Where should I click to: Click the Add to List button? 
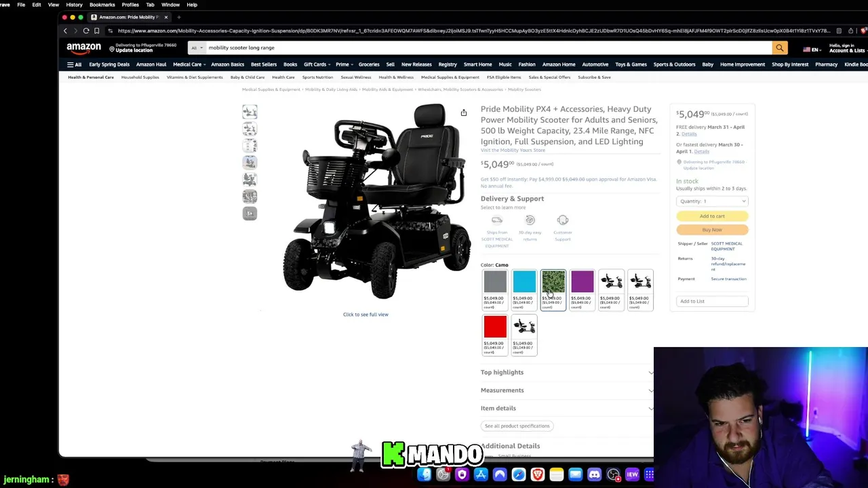click(x=712, y=301)
